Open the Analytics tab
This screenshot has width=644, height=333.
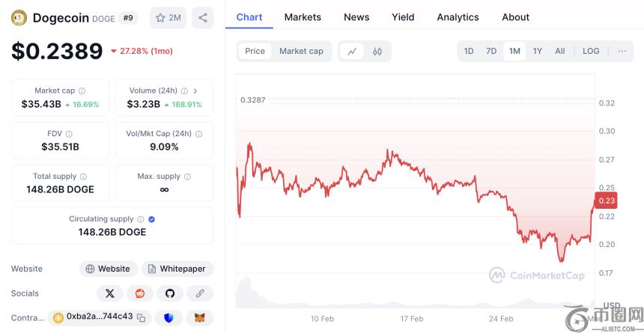(x=458, y=17)
